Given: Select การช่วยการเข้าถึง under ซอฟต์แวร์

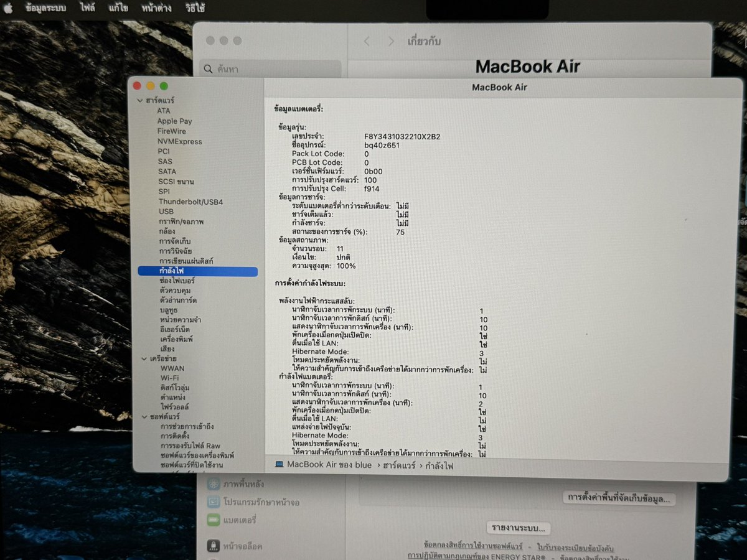Looking at the screenshot, I should pyautogui.click(x=187, y=427).
